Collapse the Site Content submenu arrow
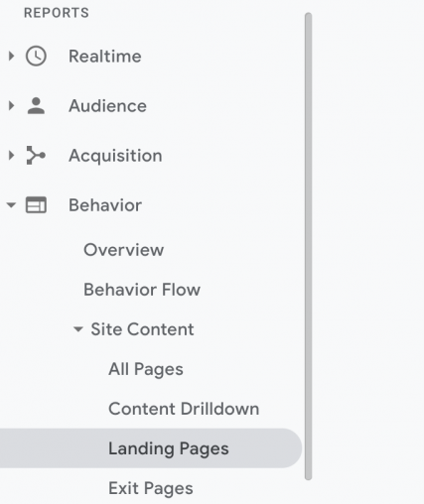424x504 pixels. tap(78, 329)
